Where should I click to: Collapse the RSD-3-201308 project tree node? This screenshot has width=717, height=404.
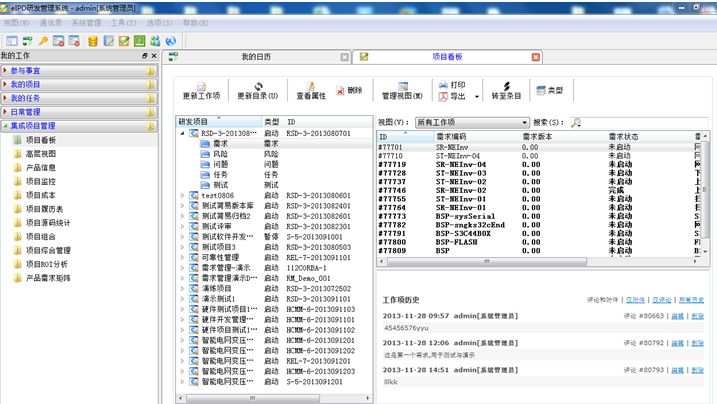[183, 133]
